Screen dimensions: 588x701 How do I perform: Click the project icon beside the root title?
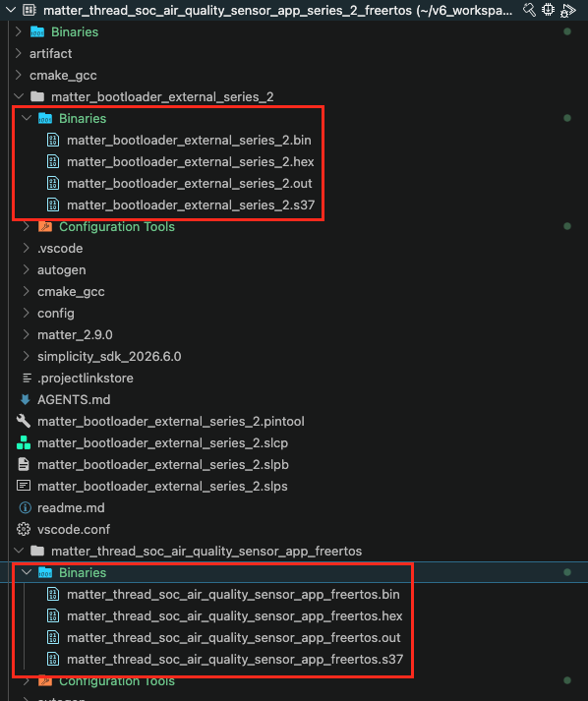coord(29,10)
